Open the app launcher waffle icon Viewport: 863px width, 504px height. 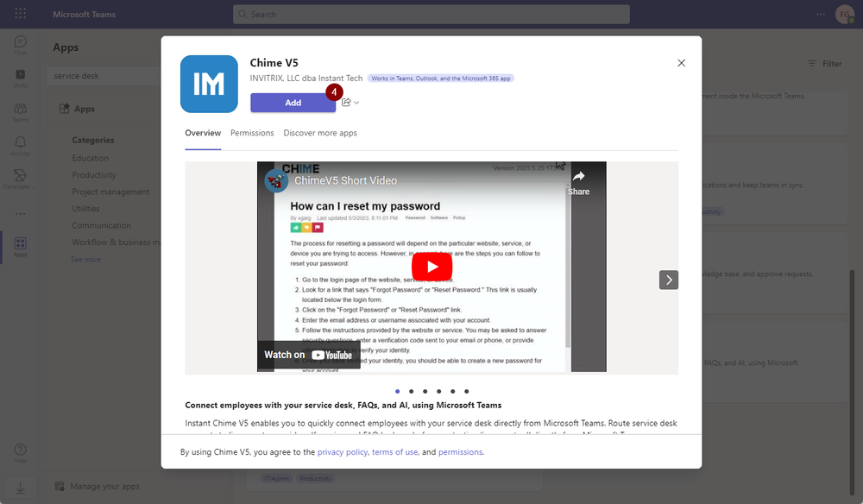click(21, 14)
